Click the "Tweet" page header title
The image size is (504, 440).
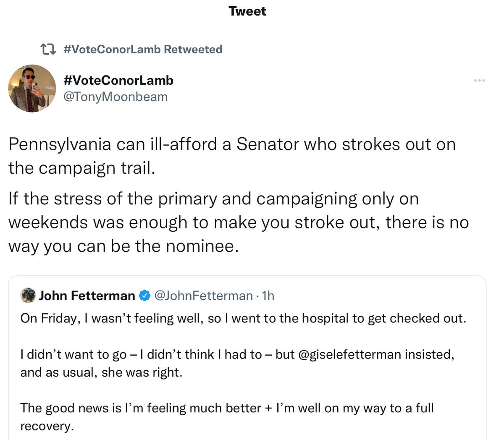247,11
